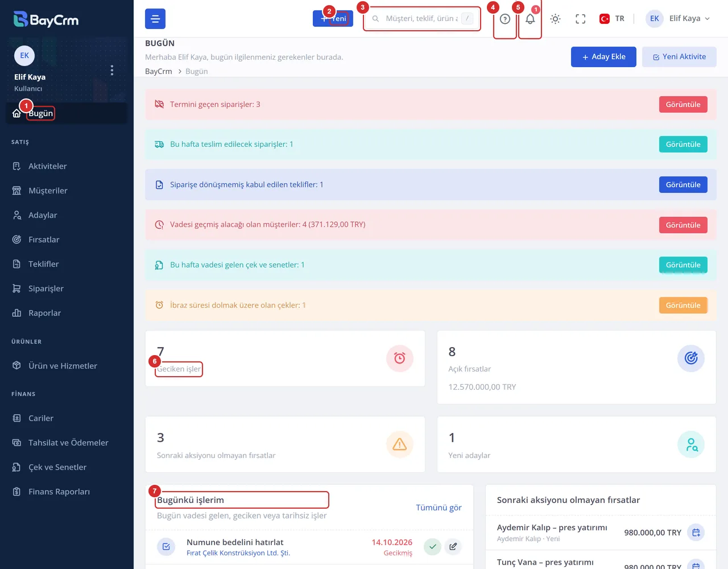Edit the 'Numune bedelini hatırlat' task
The width and height of the screenshot is (728, 569).
coord(453,547)
